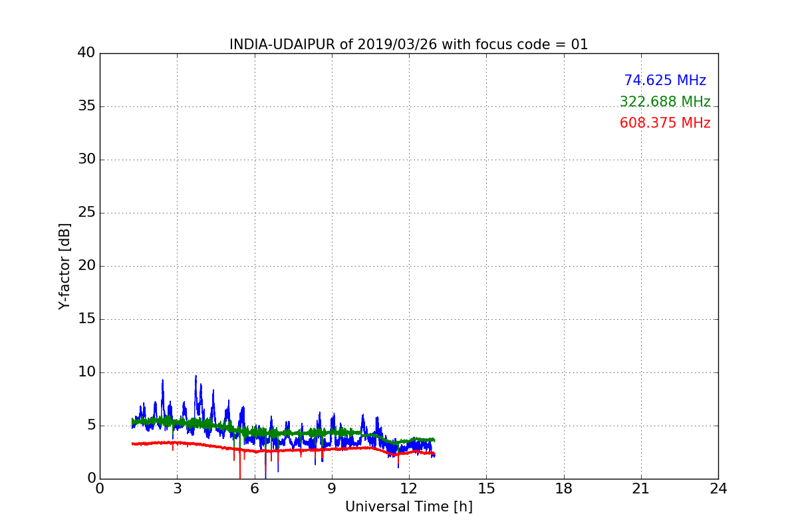
Task: Click the Y-factor [dB] axis label
Action: (65, 266)
